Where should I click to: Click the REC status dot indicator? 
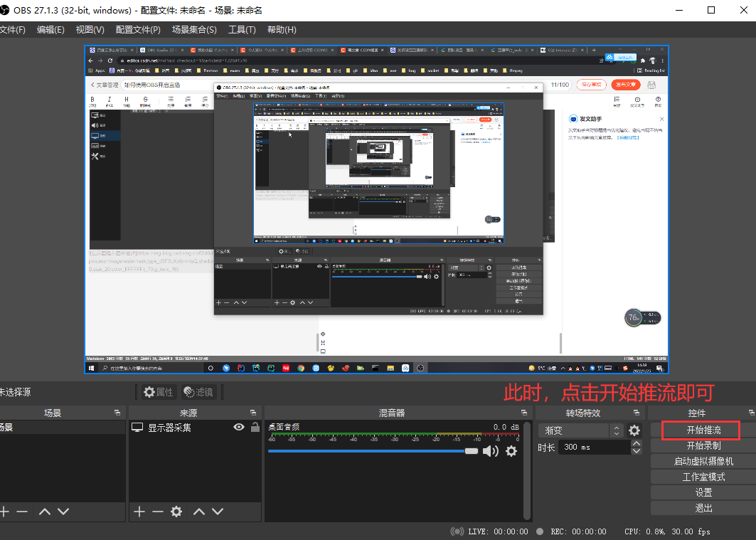point(540,531)
